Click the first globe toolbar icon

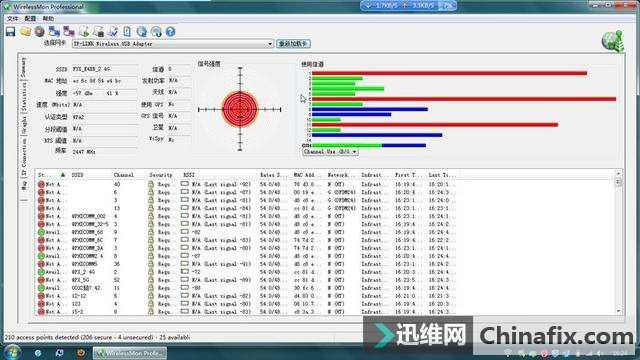click(x=142, y=31)
